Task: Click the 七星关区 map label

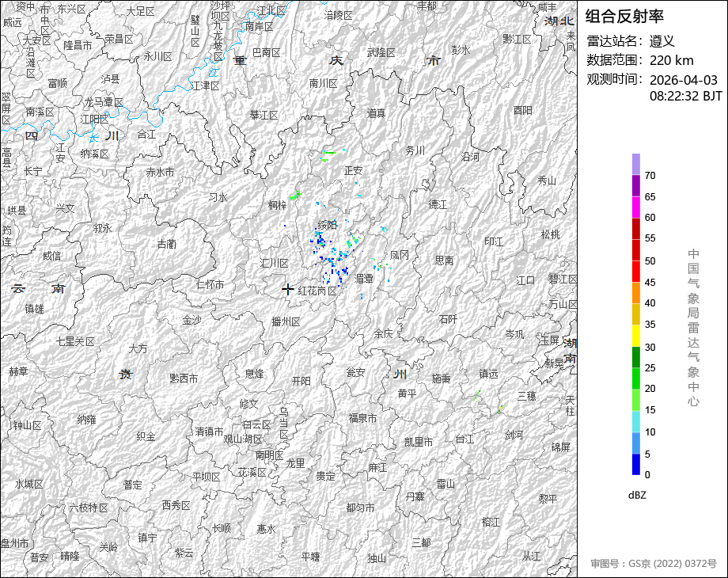Action: pyautogui.click(x=75, y=341)
